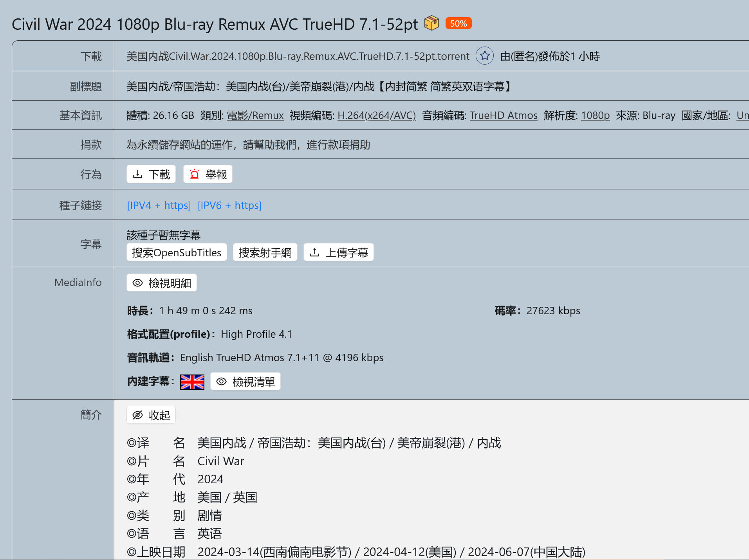Click the 種子鏈接 row label
749x560 pixels.
point(81,205)
